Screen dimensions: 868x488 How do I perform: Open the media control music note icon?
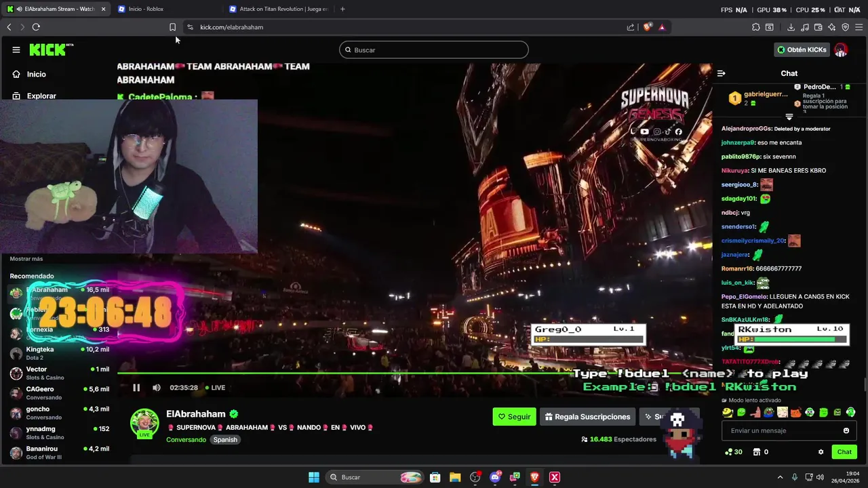[805, 27]
